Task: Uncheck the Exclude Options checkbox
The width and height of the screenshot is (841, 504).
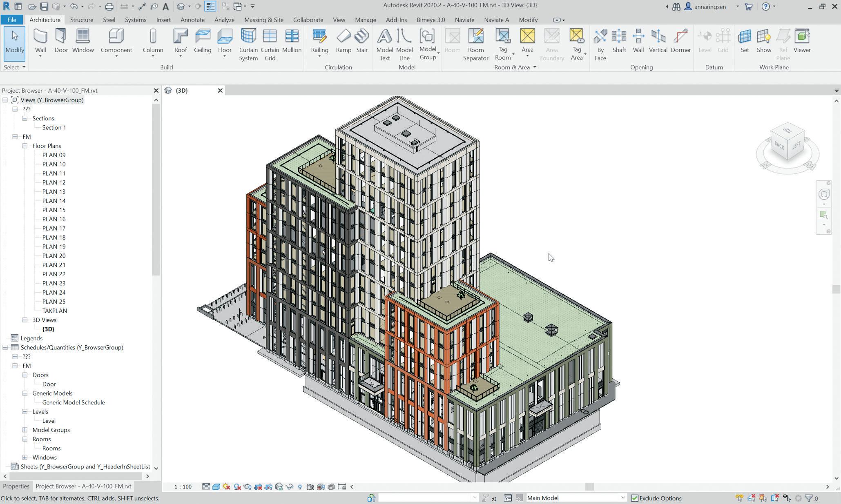Action: coord(635,498)
